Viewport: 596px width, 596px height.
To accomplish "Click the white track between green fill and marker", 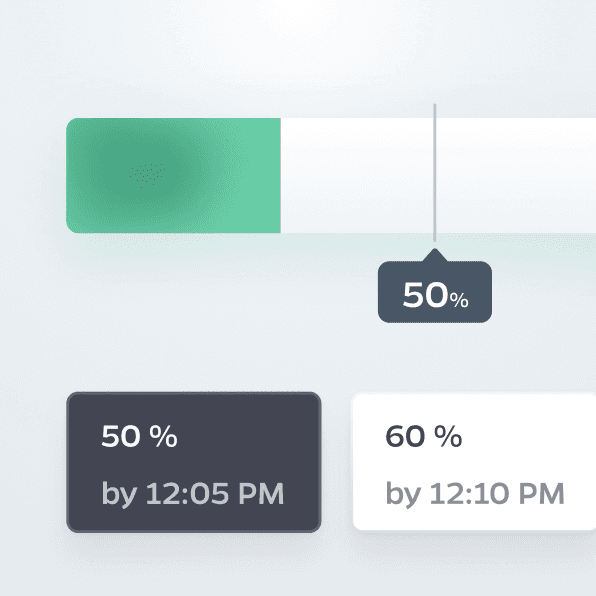I will 357,175.
